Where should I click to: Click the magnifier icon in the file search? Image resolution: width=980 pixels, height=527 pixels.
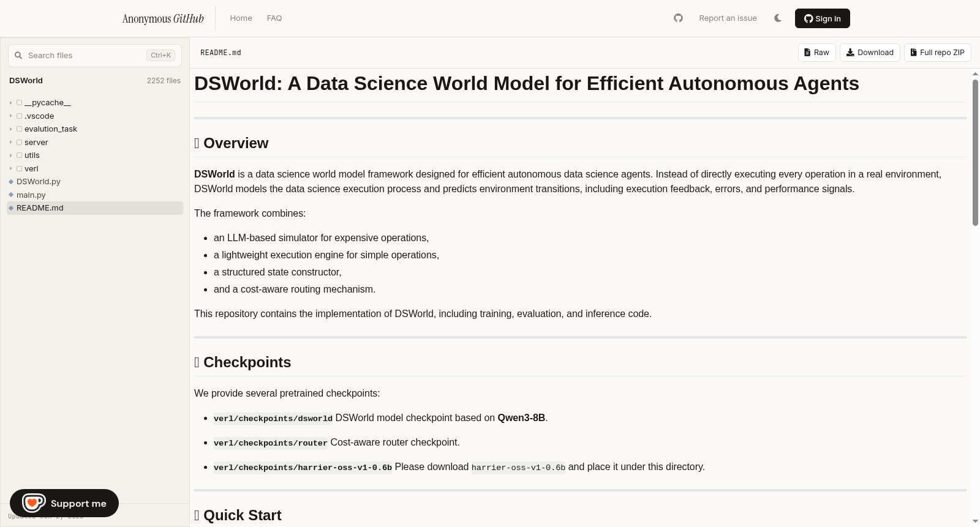pos(18,55)
